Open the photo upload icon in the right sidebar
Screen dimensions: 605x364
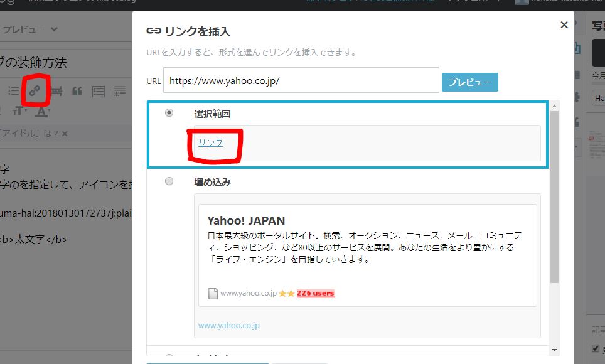pyautogui.click(x=576, y=48)
